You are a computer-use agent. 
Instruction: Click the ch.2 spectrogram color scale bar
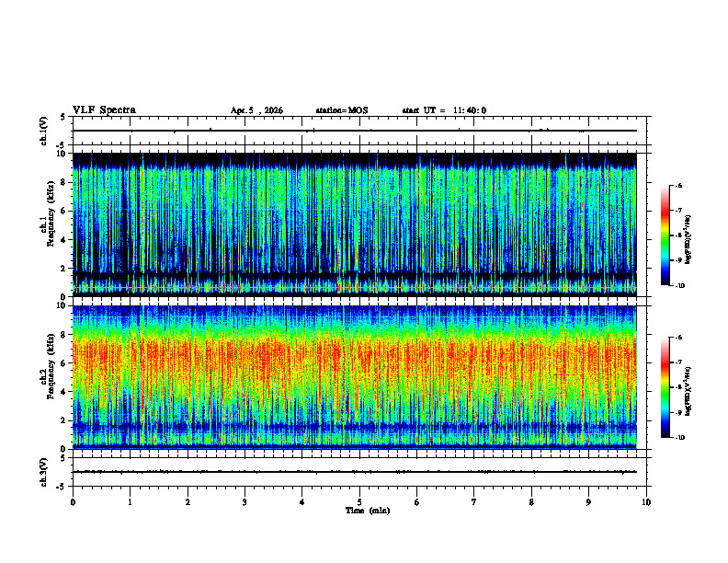point(665,387)
